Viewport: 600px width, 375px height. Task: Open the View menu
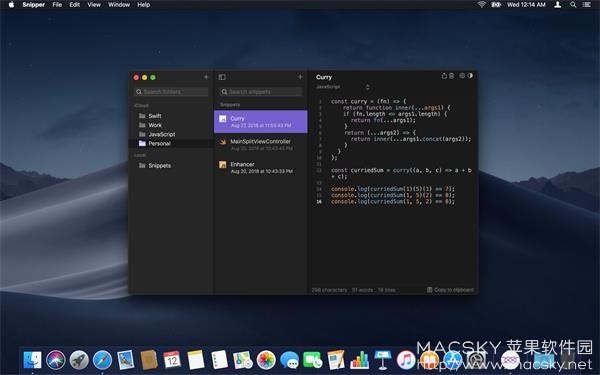coord(94,5)
